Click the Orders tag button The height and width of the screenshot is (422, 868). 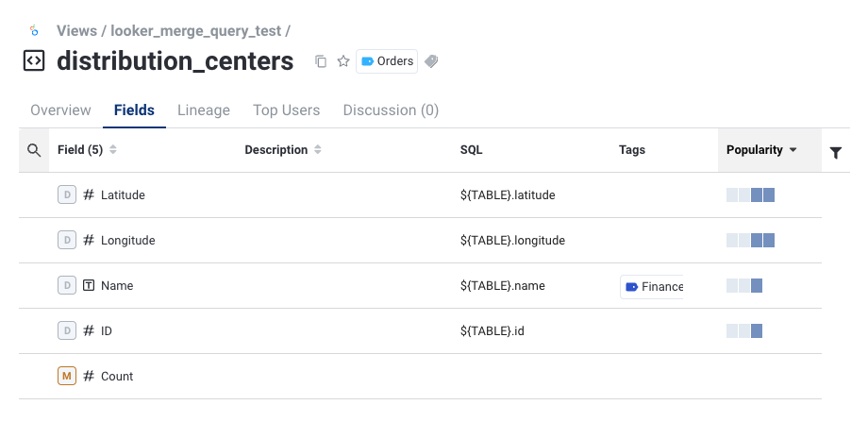click(x=387, y=61)
